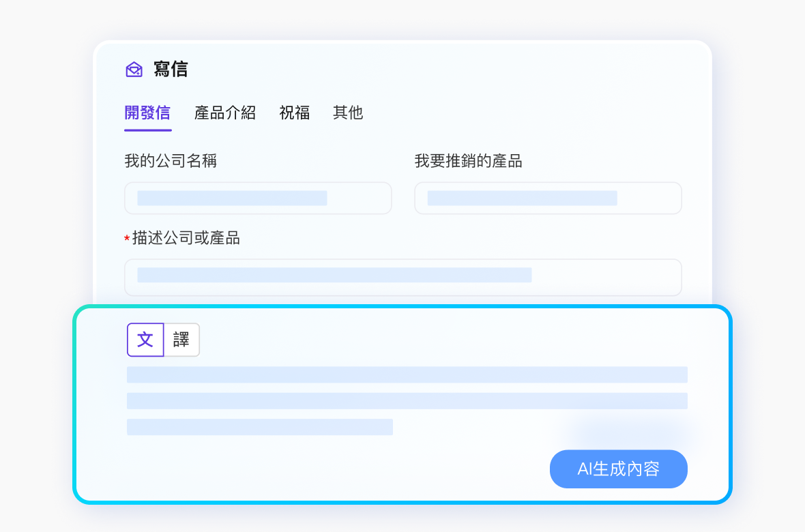Toggle the 文/譯 language switch control
This screenshot has height=532, width=805.
point(163,339)
